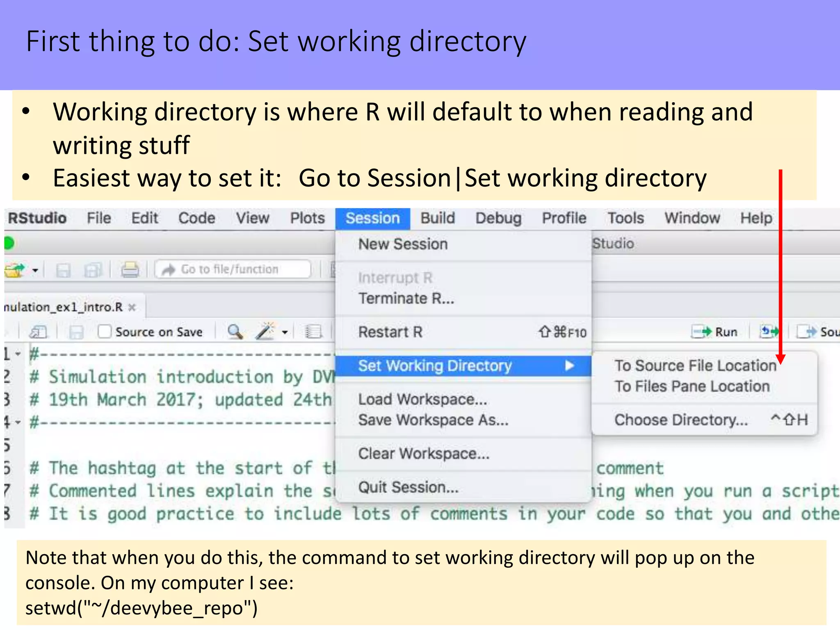This screenshot has width=840, height=630.
Task: Open the Tools menu
Action: tap(625, 218)
